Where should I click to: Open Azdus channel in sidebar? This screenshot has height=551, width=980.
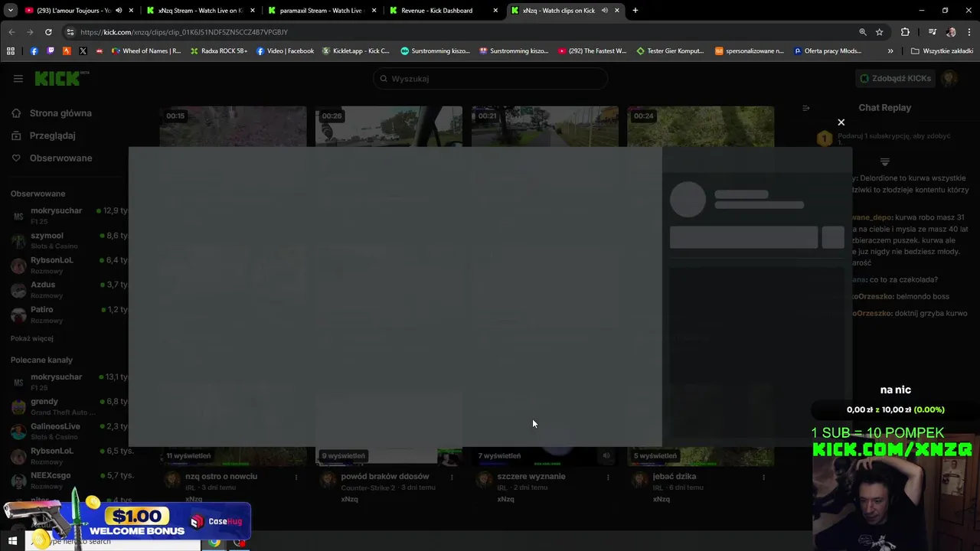(x=69, y=289)
